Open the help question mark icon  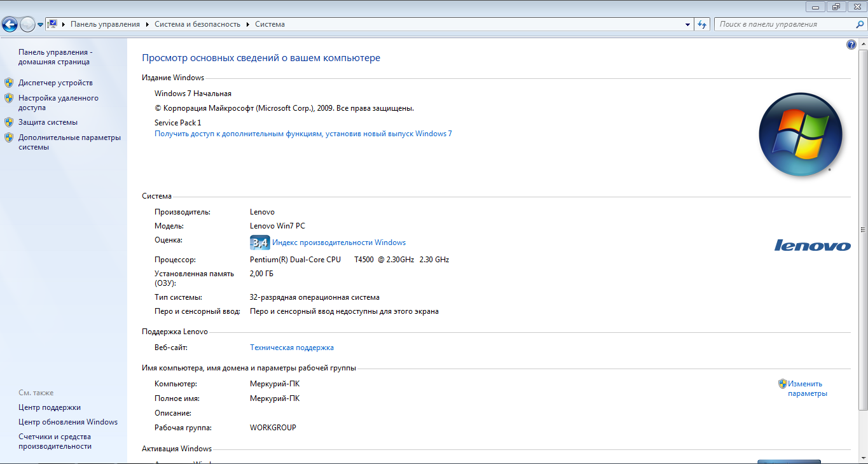(851, 45)
